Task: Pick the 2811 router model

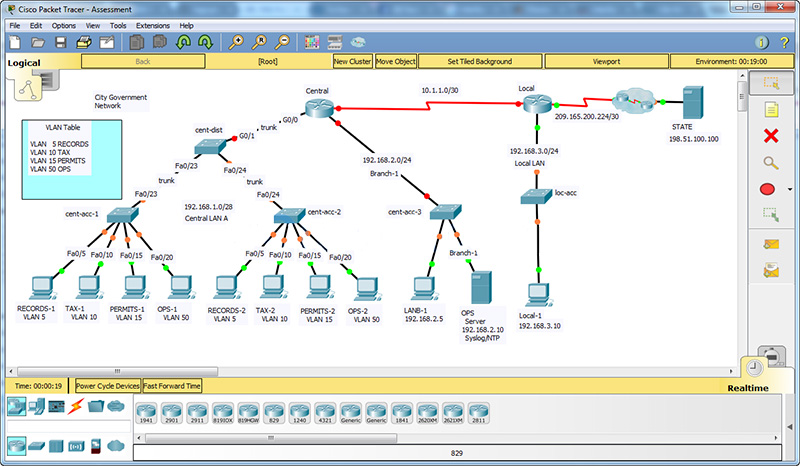Action: [479, 412]
